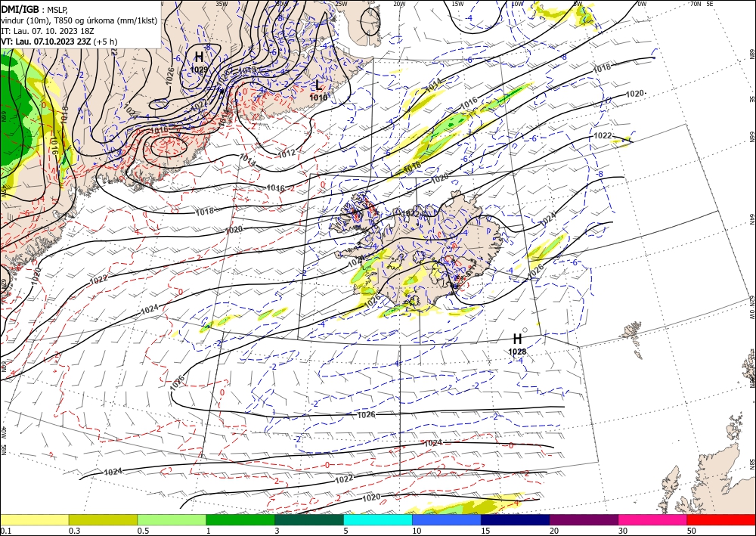Click the '70N 5E' corner label

coord(702,3)
